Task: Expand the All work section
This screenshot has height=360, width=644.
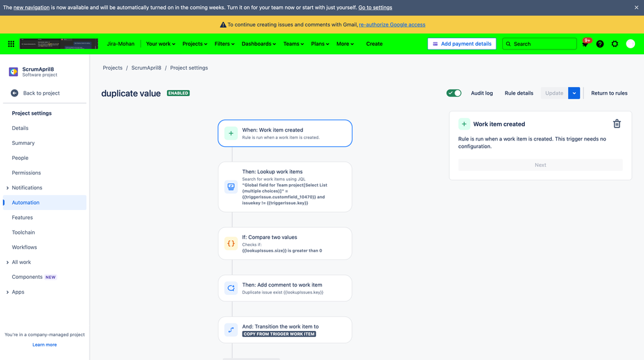Action: [7, 262]
